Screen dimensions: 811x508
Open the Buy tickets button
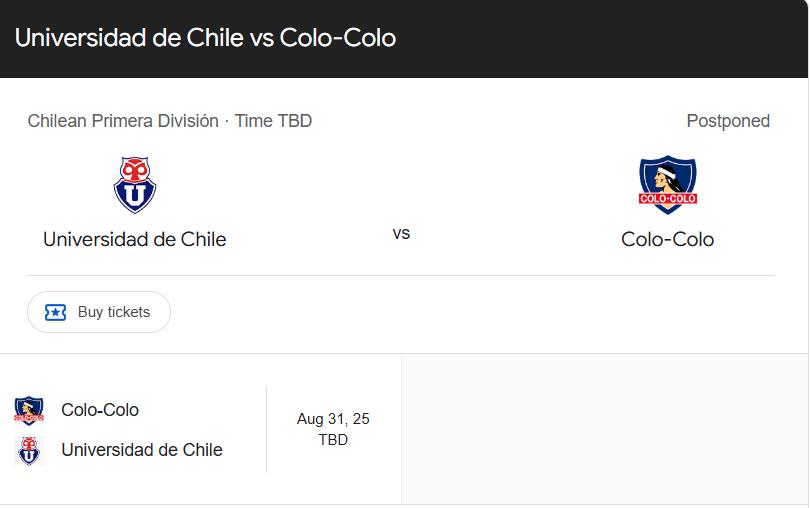click(x=99, y=312)
